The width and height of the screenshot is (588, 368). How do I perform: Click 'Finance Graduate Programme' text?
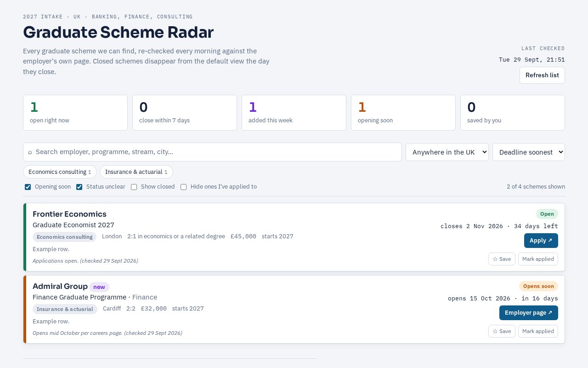[x=79, y=297]
